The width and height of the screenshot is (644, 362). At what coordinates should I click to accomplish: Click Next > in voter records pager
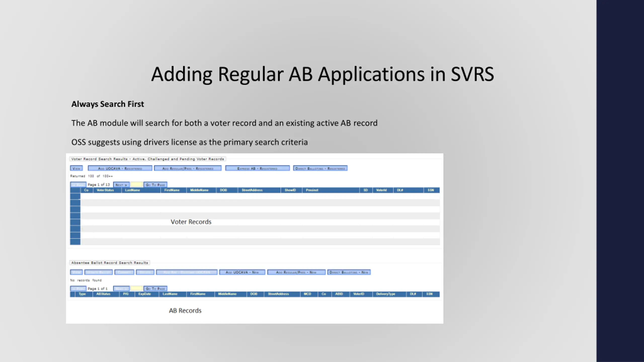(x=121, y=185)
